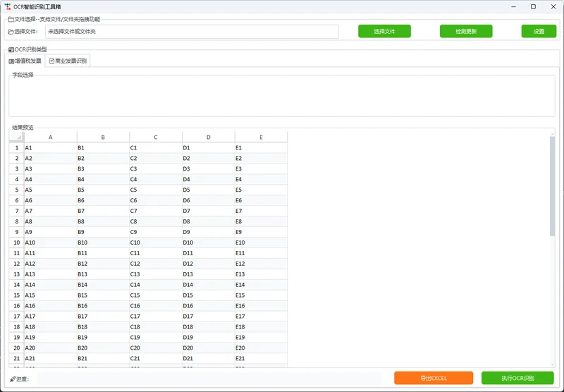
Task: Click cell B7 in the results grid
Action: pyautogui.click(x=103, y=211)
